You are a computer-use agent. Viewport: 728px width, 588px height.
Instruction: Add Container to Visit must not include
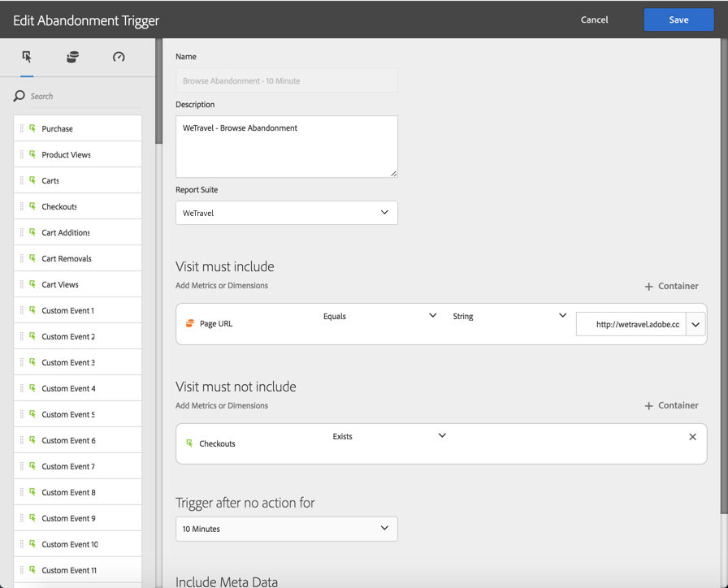(x=671, y=405)
